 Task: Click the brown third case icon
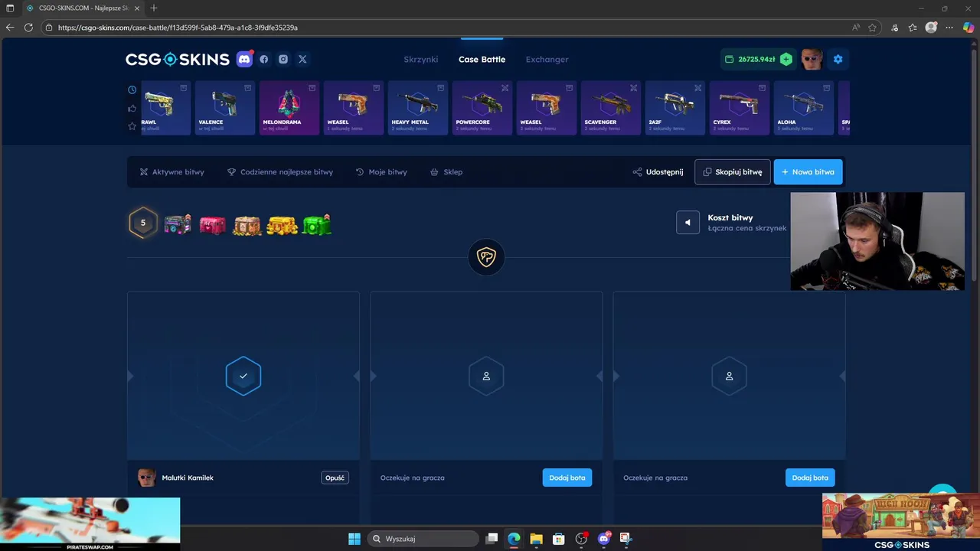point(247,225)
